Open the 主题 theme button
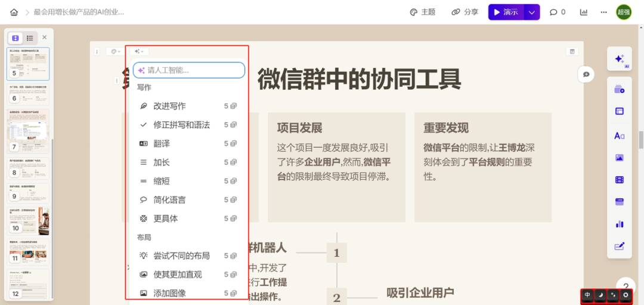This screenshot has width=644, height=305. pyautogui.click(x=423, y=12)
